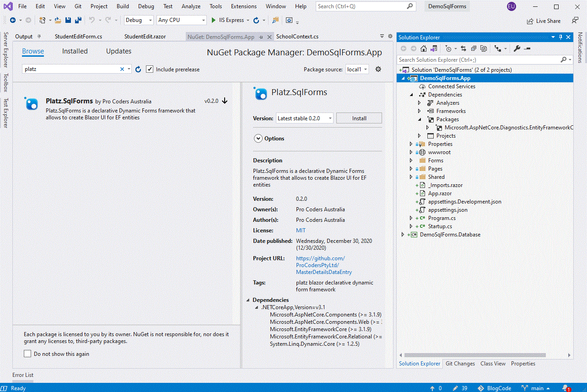Toggle auto hide pin on Solution Explorer
Viewport: 587px width, 392px height.
pyautogui.click(x=560, y=37)
